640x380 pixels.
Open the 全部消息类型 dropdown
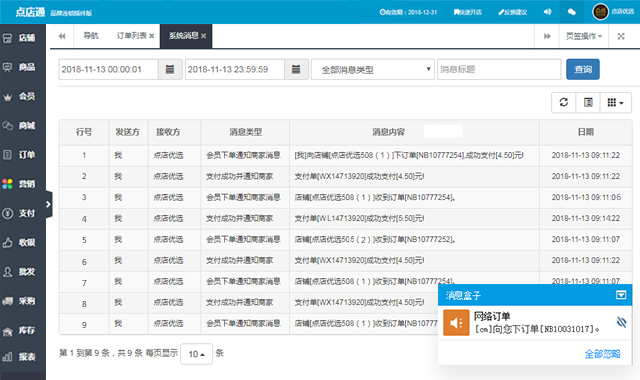pyautogui.click(x=373, y=69)
